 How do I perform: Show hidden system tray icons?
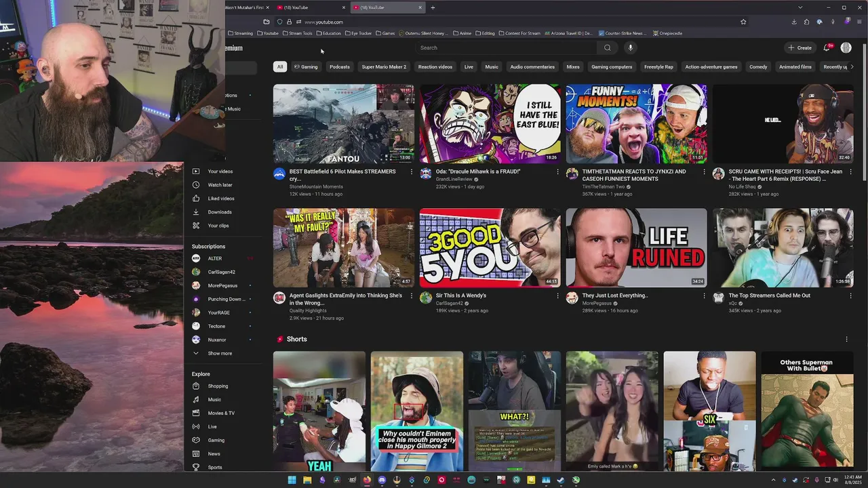pyautogui.click(x=773, y=480)
